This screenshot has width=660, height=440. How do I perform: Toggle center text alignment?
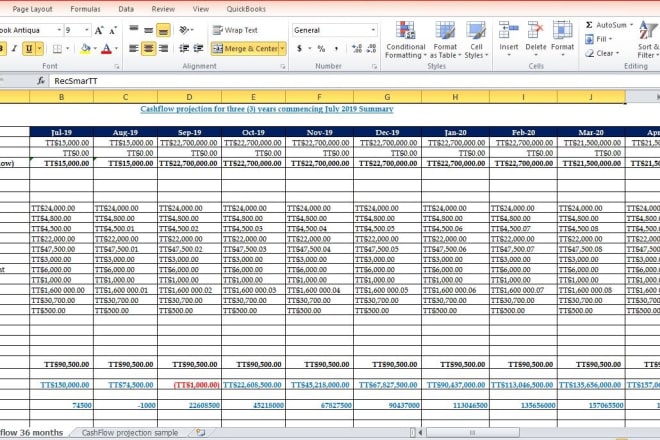(149, 48)
